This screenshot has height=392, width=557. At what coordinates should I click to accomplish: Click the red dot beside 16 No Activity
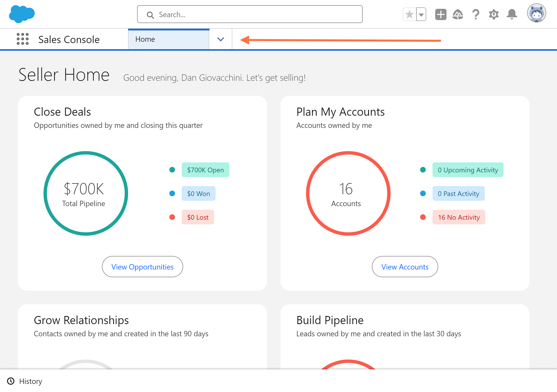(423, 217)
